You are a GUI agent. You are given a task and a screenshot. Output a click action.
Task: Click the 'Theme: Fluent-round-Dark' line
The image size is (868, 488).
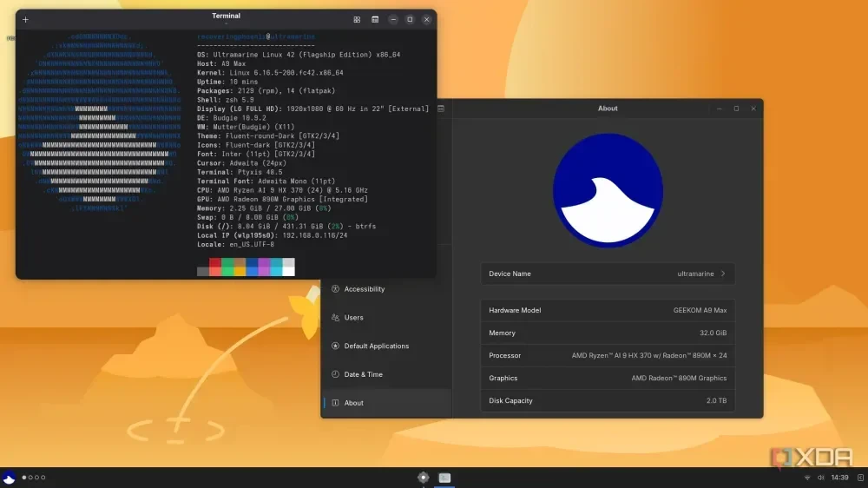coord(268,135)
